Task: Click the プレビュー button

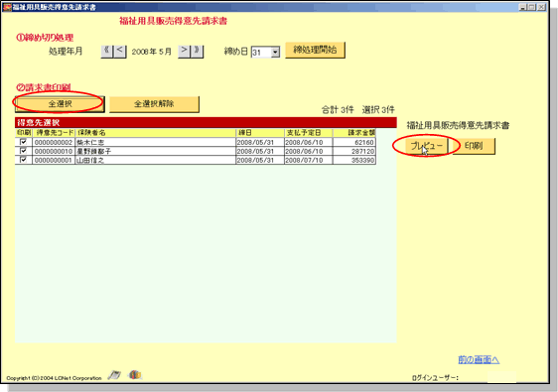Action: pyautogui.click(x=426, y=146)
